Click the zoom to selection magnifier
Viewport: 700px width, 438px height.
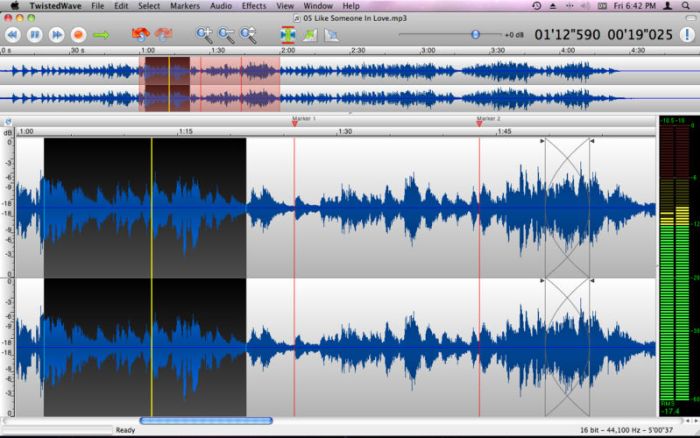coord(248,35)
